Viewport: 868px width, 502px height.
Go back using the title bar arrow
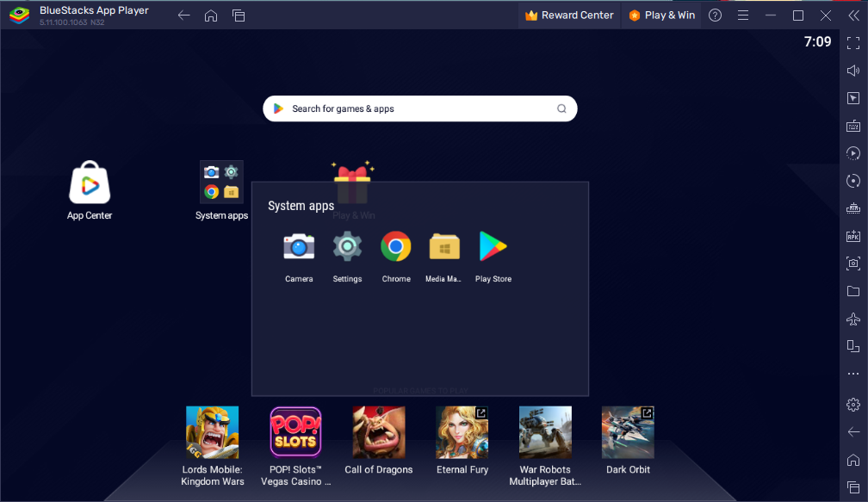click(x=183, y=15)
